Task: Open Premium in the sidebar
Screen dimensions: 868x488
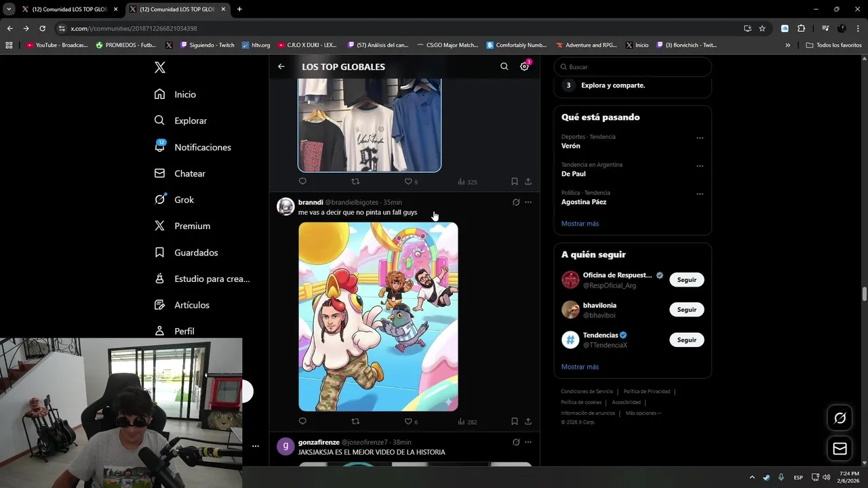Action: [x=182, y=226]
